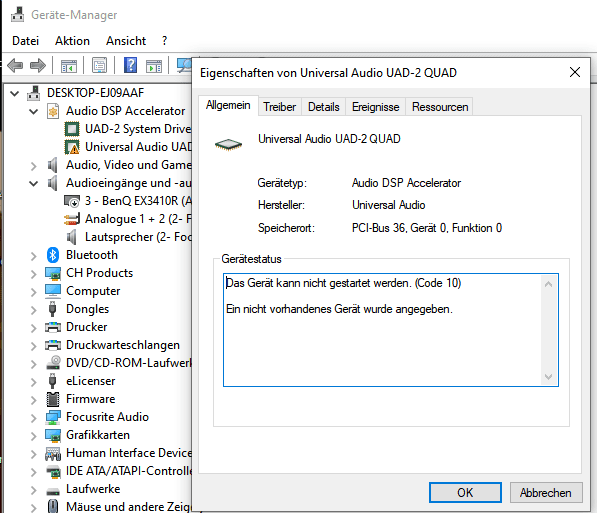The height and width of the screenshot is (513, 597).
Task: Click the Gerätestatus scrollbar up arrow
Action: (548, 284)
